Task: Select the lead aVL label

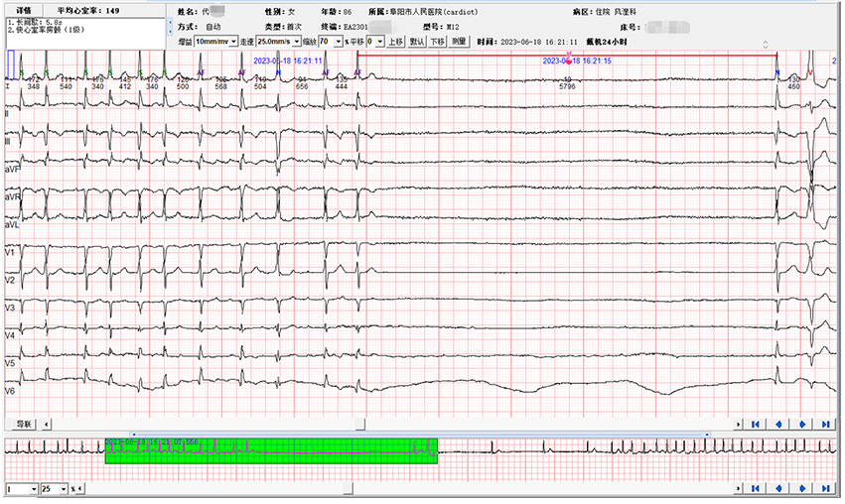Action: point(12,224)
